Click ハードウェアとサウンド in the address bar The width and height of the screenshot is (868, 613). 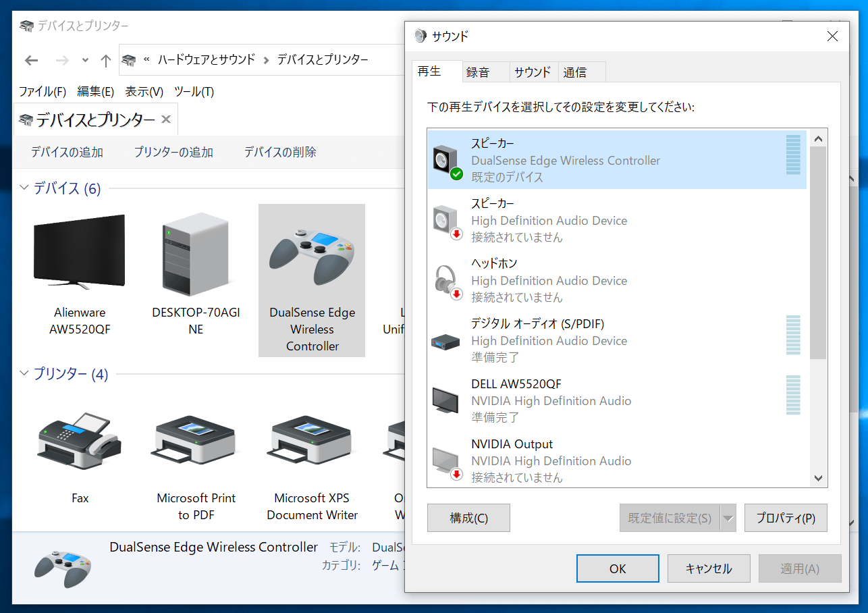[x=207, y=59]
